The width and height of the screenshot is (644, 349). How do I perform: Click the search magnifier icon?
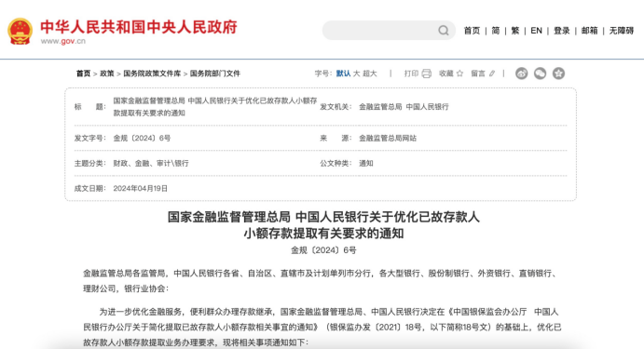(x=444, y=31)
